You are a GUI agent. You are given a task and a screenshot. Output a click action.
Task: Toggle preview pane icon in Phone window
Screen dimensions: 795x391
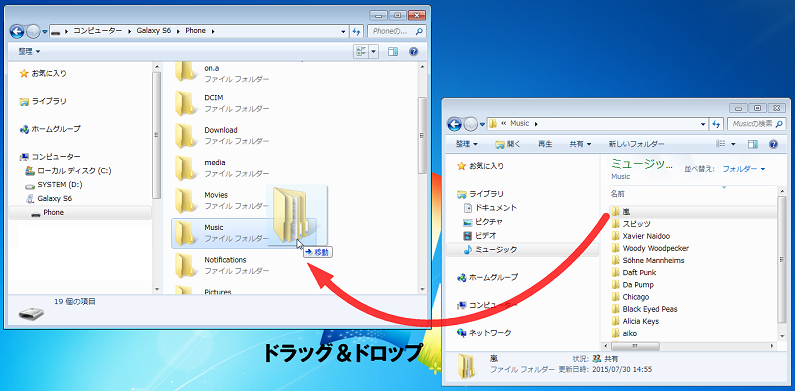(x=393, y=52)
